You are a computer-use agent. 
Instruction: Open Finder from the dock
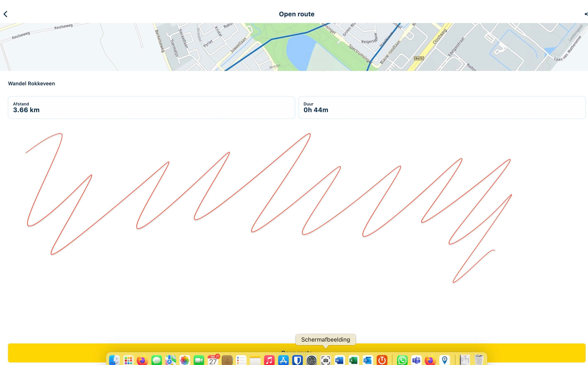pyautogui.click(x=114, y=360)
